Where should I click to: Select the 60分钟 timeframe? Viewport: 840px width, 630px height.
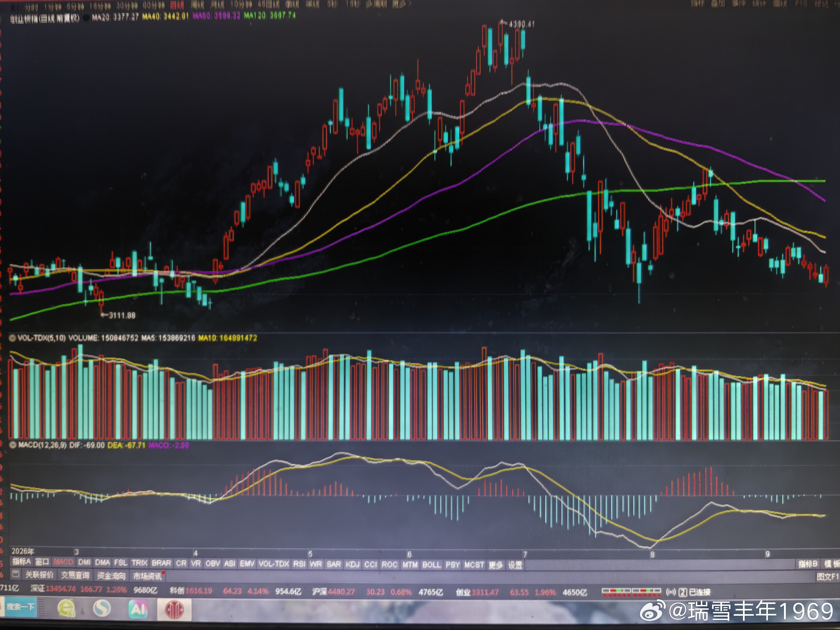154,6
